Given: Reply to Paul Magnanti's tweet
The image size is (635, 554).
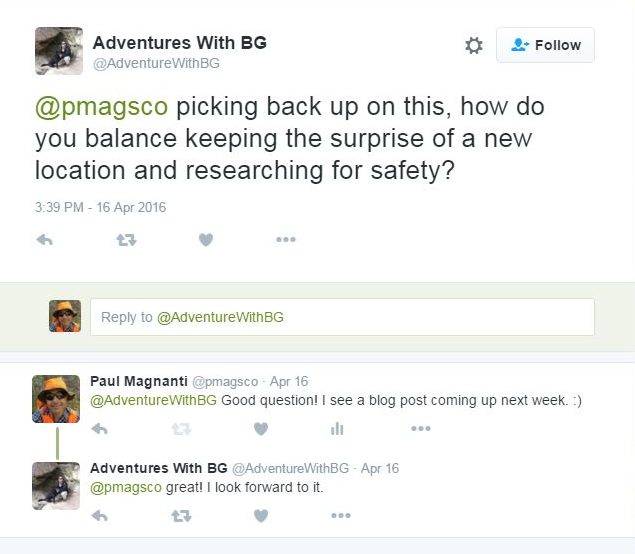Looking at the screenshot, I should (99, 428).
